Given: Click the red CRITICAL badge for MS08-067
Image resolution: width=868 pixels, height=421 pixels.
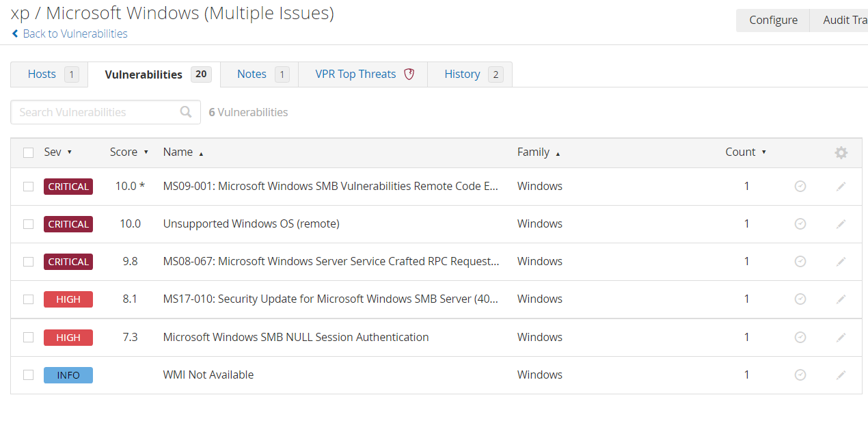Looking at the screenshot, I should click(68, 262).
